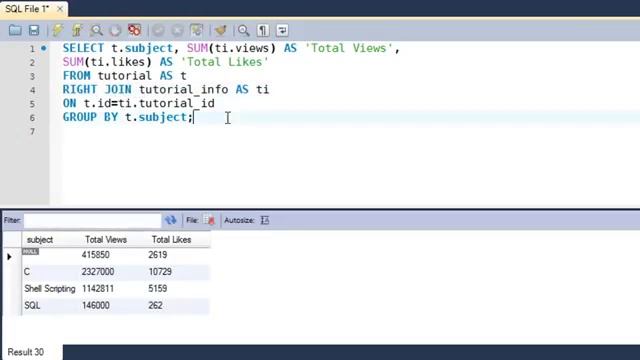
Task: Select the value 5159
Action: pyautogui.click(x=158, y=289)
